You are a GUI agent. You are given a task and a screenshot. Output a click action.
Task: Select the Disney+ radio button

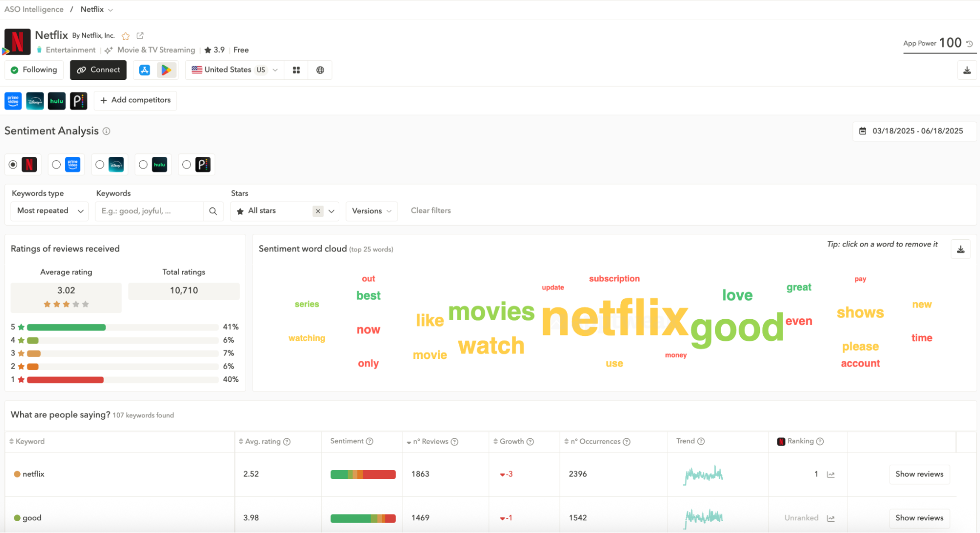point(100,165)
